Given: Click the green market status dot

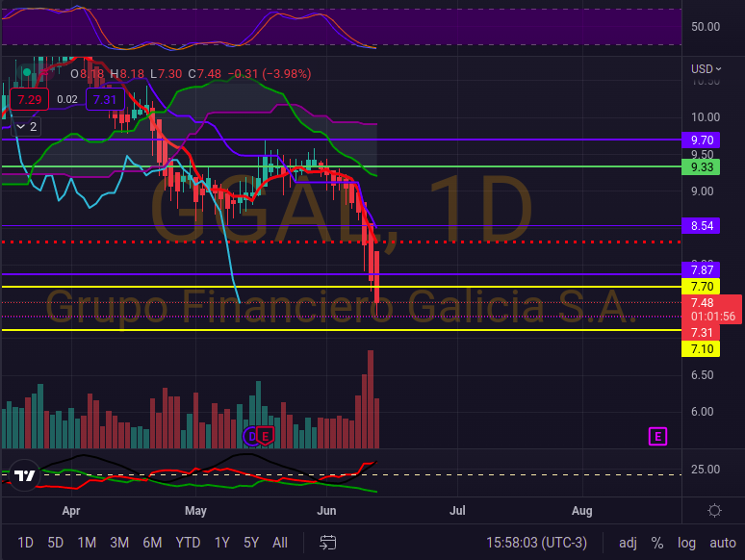Looking at the screenshot, I should (x=27, y=72).
